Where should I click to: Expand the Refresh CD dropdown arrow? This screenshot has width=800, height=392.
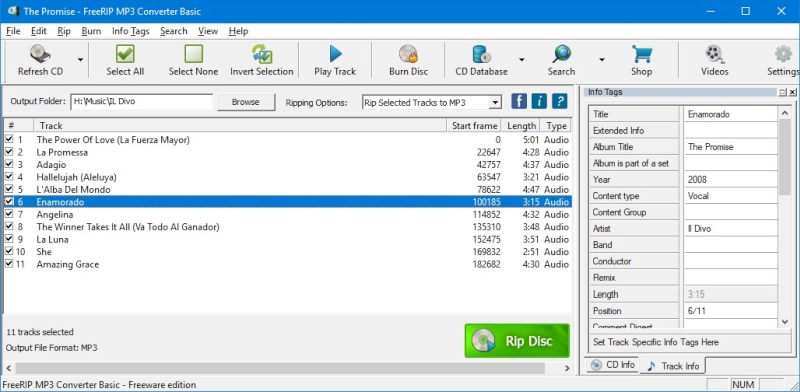tap(81, 60)
